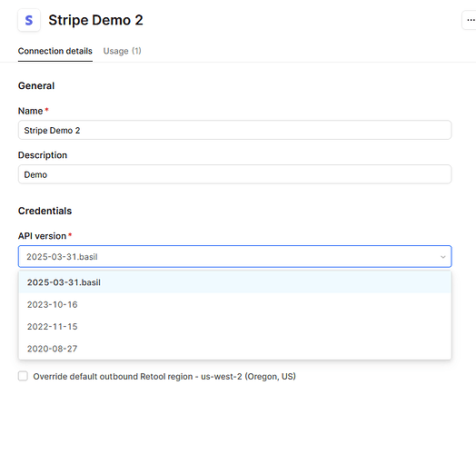The width and height of the screenshot is (476, 454).
Task: Click the Stripe logo icon
Action: 29,20
